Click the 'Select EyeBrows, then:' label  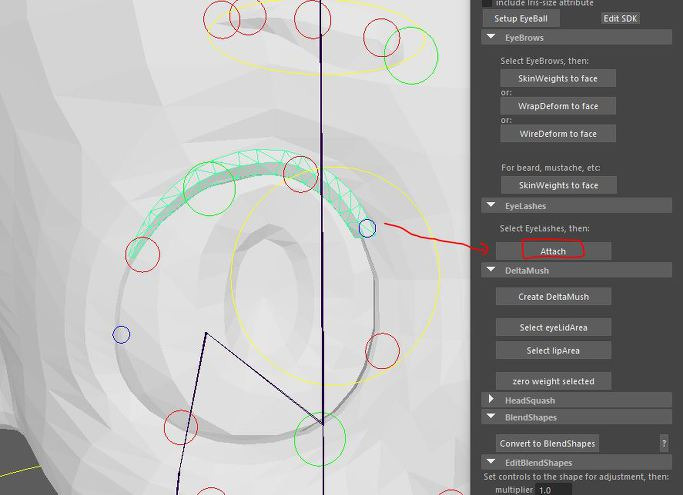(544, 61)
